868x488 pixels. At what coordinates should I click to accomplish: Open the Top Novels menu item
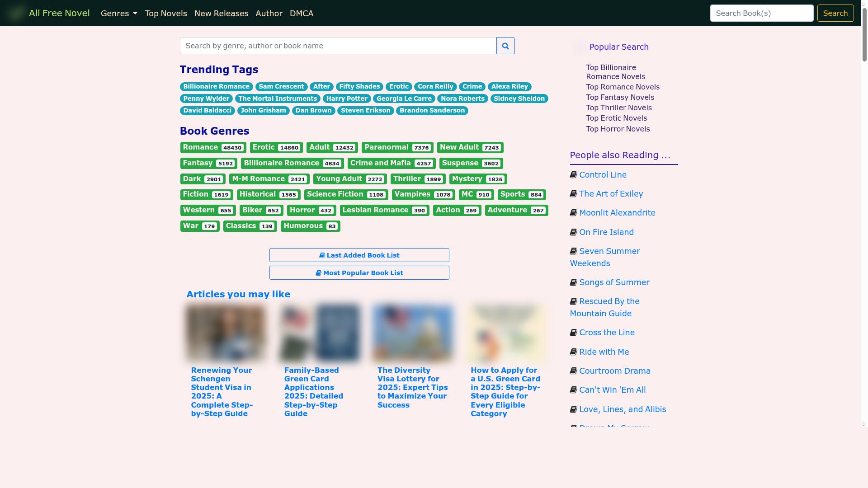click(x=165, y=13)
